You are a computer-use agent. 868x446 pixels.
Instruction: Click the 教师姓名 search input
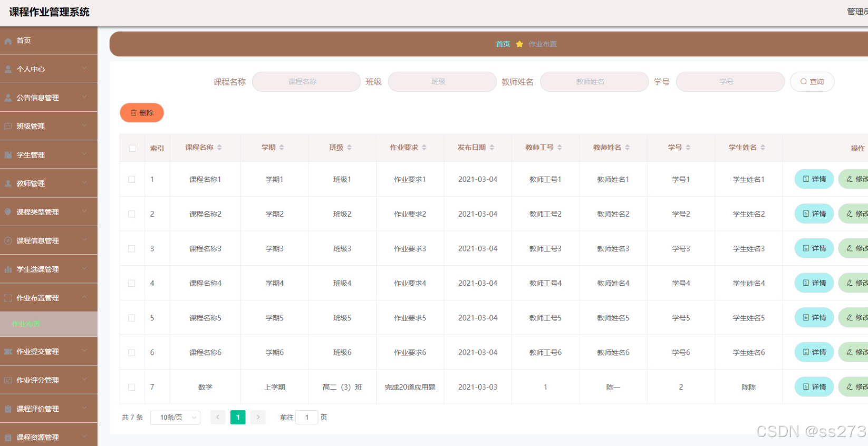(x=594, y=82)
